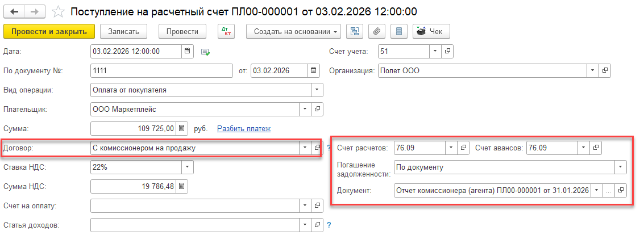Expand Вид операции dropdown
Image resolution: width=644 pixels, height=235 pixels.
click(x=317, y=90)
